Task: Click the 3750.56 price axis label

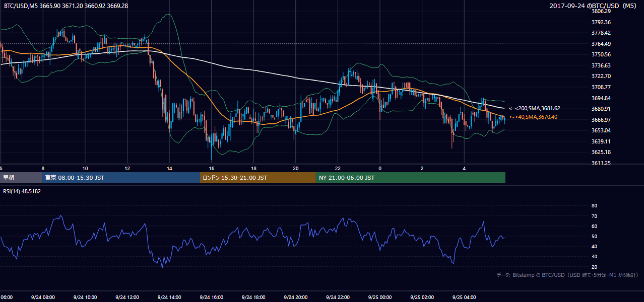Action: pos(601,54)
